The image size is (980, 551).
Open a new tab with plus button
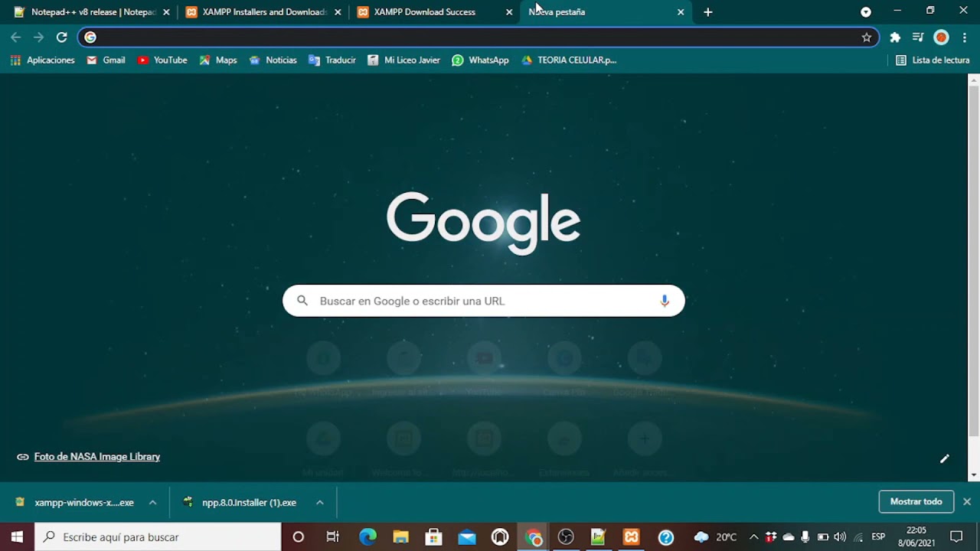(x=708, y=12)
